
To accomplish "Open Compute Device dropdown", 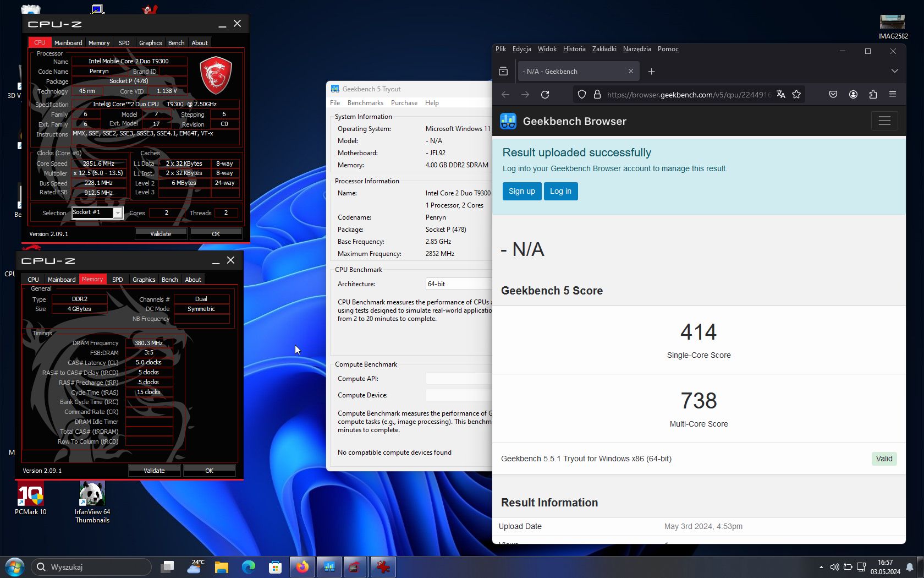I will (x=459, y=395).
